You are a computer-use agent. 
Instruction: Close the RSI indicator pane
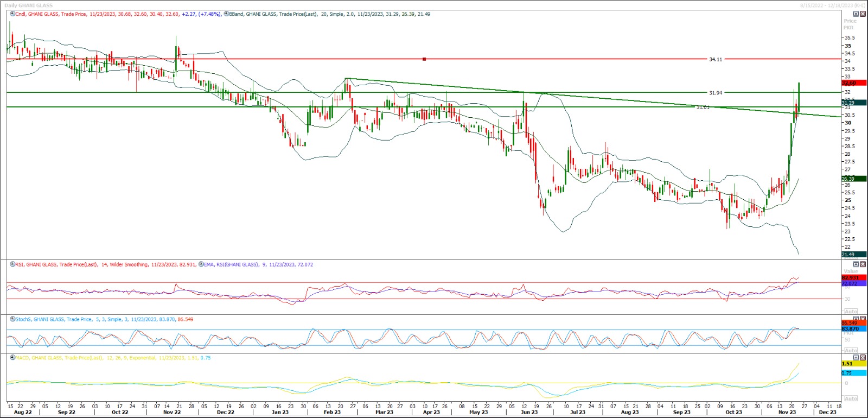click(x=863, y=264)
